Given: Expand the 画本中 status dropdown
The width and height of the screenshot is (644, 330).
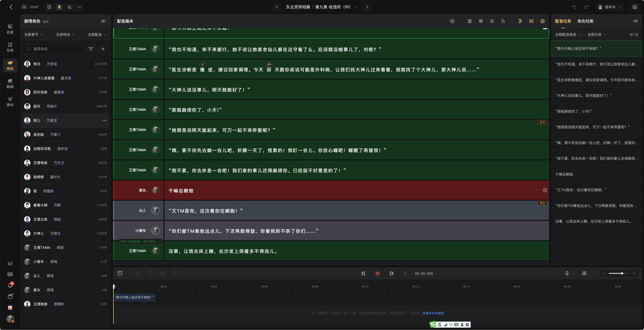Looking at the screenshot, I should click(x=610, y=7).
